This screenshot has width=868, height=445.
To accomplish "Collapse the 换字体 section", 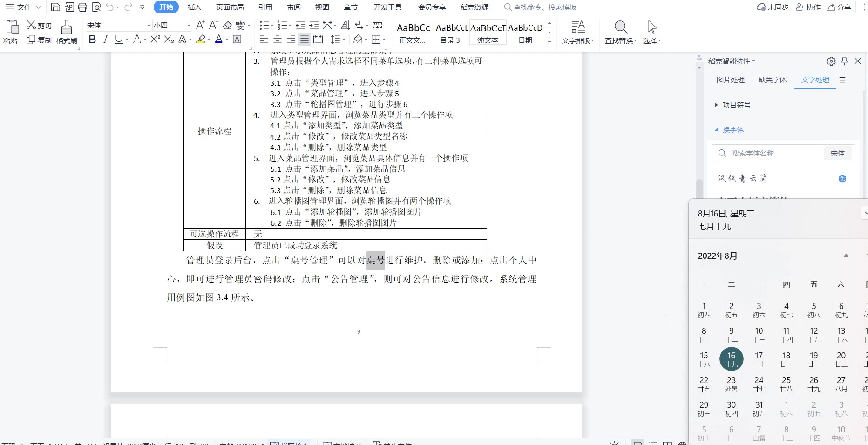I will pyautogui.click(x=717, y=130).
